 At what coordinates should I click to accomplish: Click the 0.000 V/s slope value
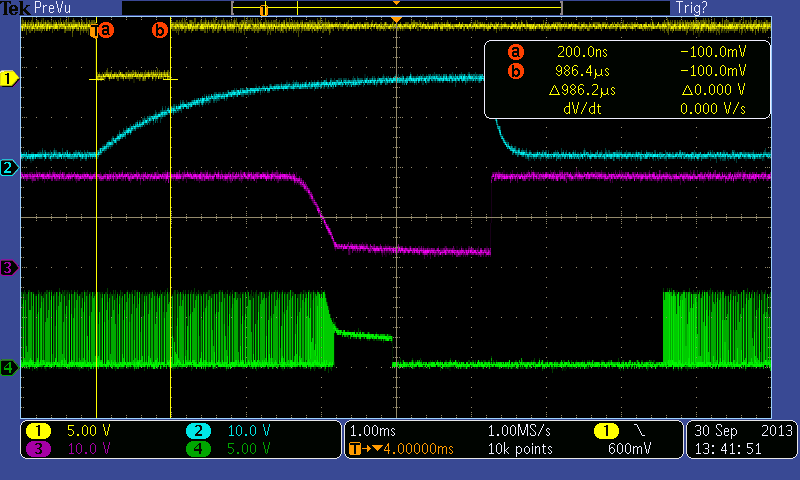713,109
